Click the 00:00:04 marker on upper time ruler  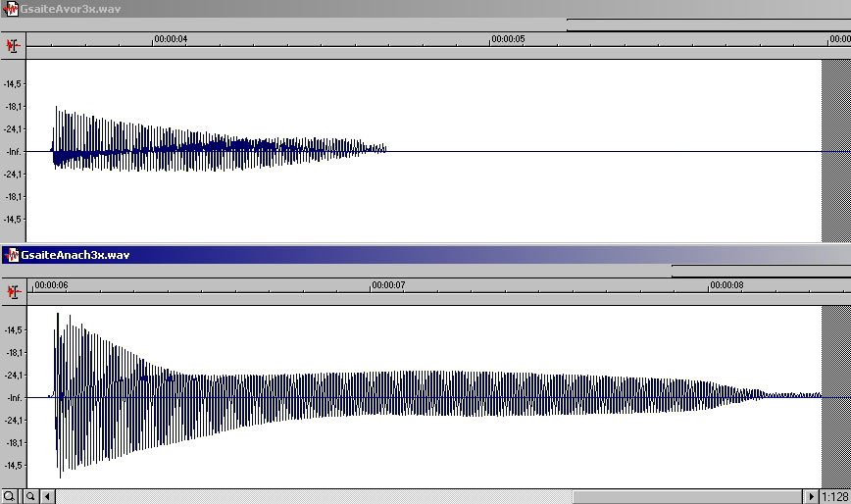point(171,39)
